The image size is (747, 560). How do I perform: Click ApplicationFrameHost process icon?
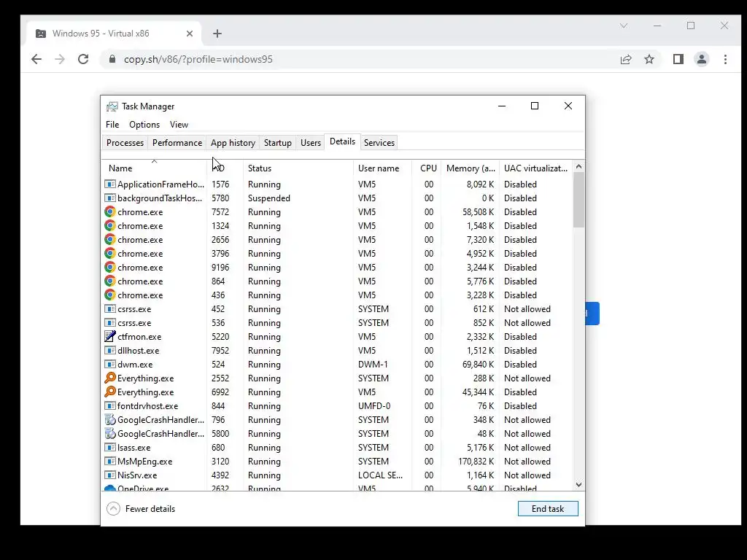(110, 184)
